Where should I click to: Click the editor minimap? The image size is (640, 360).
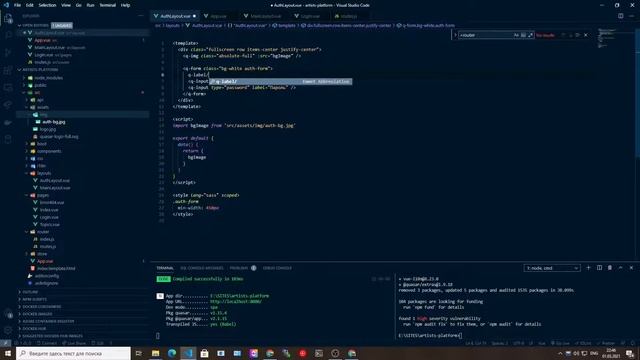(x=607, y=39)
